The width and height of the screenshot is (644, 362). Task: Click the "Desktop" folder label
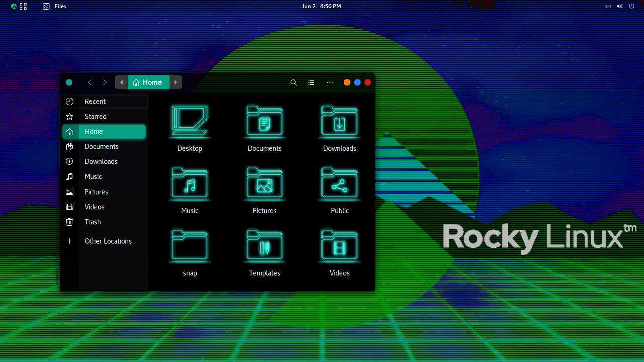point(190,148)
